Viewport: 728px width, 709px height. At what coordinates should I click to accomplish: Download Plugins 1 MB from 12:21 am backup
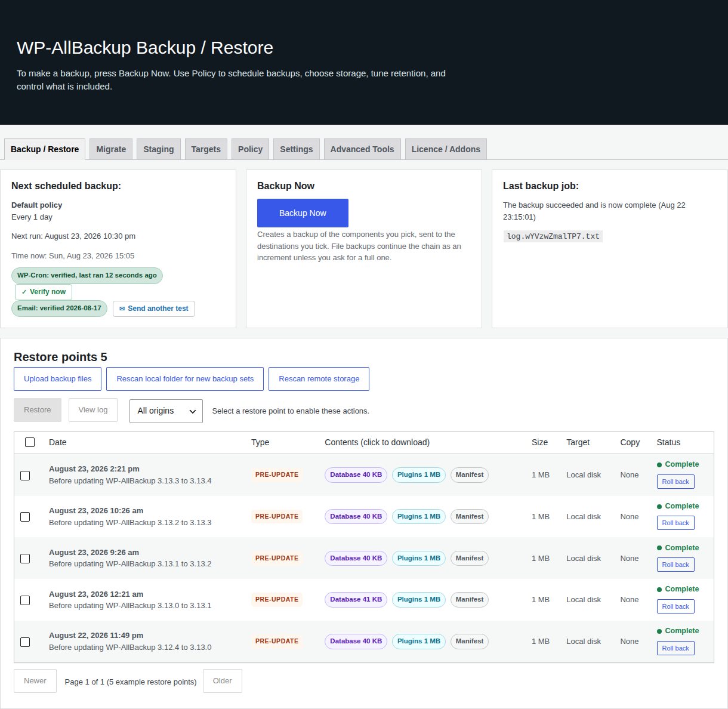click(419, 600)
